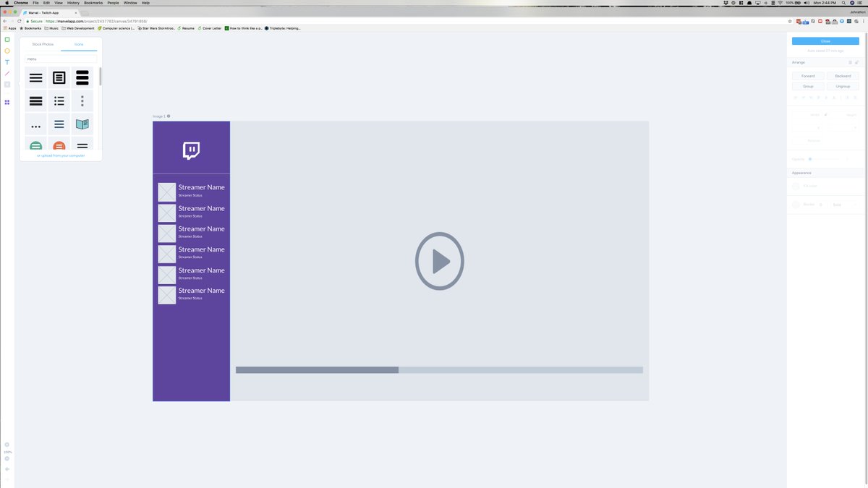Click the icon picker scrollbar
This screenshot has height=488, width=868.
tap(101, 77)
